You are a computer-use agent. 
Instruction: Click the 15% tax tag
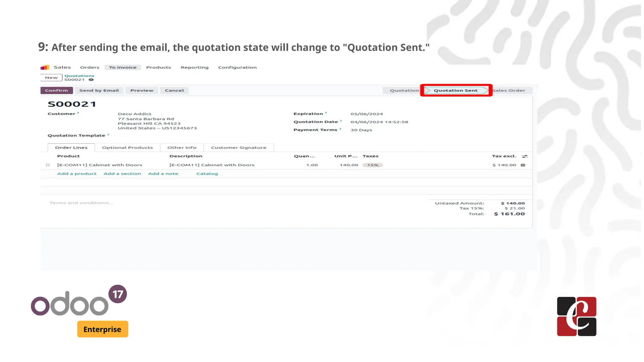coord(373,165)
